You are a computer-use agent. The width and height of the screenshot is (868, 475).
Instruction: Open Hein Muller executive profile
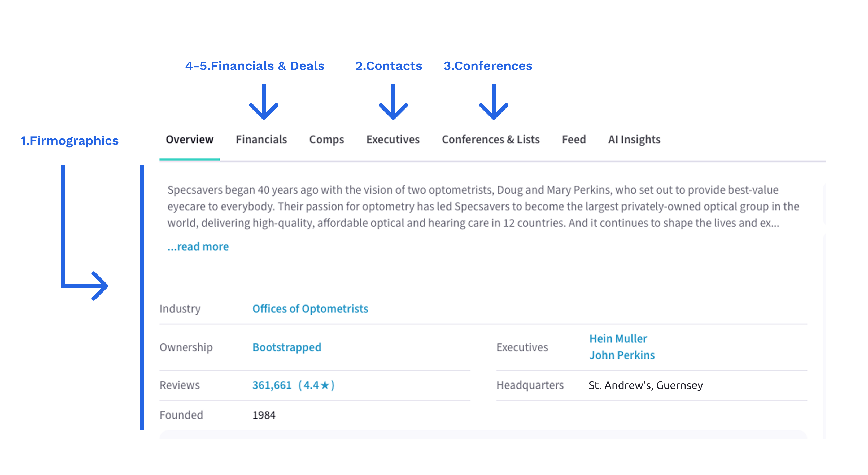pyautogui.click(x=618, y=338)
